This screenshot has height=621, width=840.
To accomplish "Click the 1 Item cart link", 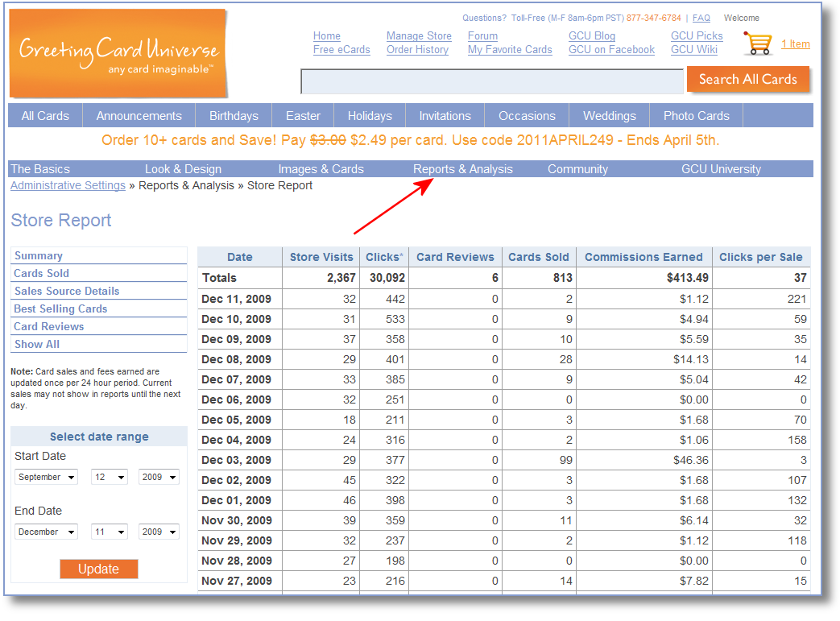I will coord(796,44).
